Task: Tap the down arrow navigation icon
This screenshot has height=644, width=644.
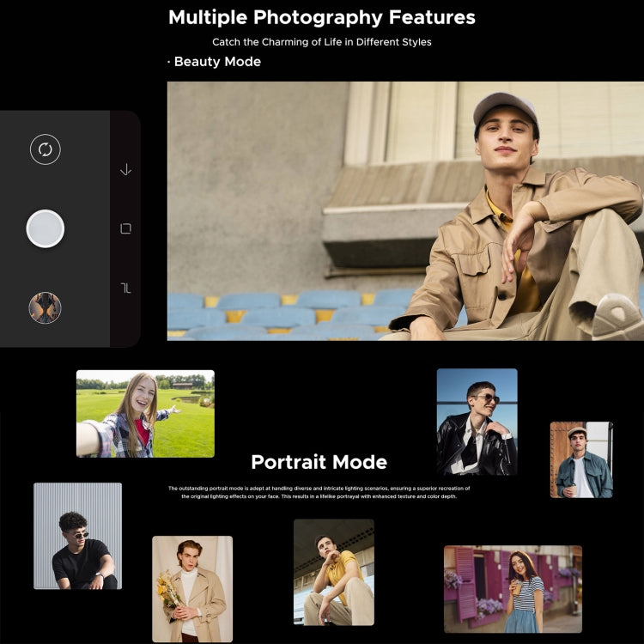Action: 125,169
